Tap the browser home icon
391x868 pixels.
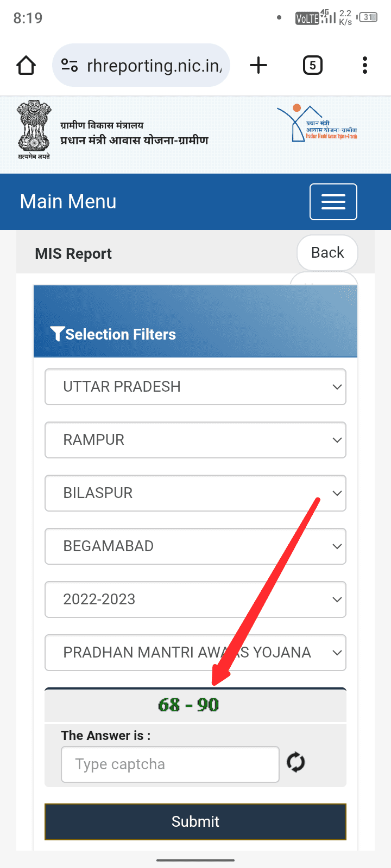(26, 66)
